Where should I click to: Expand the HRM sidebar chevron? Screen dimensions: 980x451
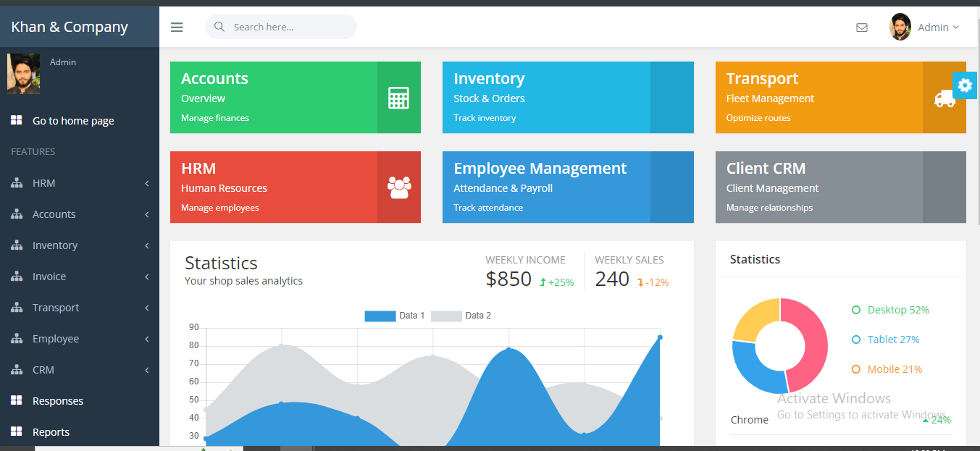(x=146, y=183)
